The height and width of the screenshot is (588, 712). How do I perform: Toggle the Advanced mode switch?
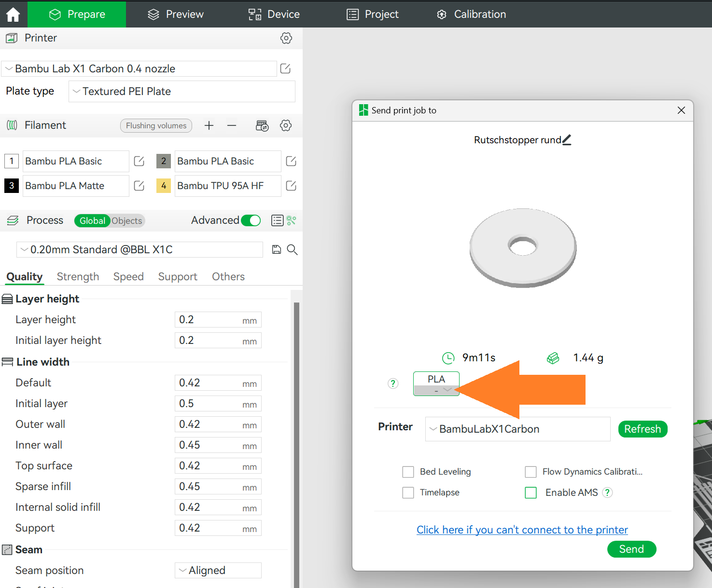251,220
